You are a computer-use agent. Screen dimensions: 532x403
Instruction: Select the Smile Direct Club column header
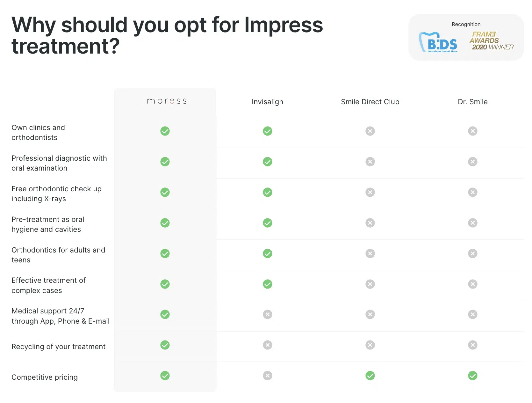(x=370, y=102)
